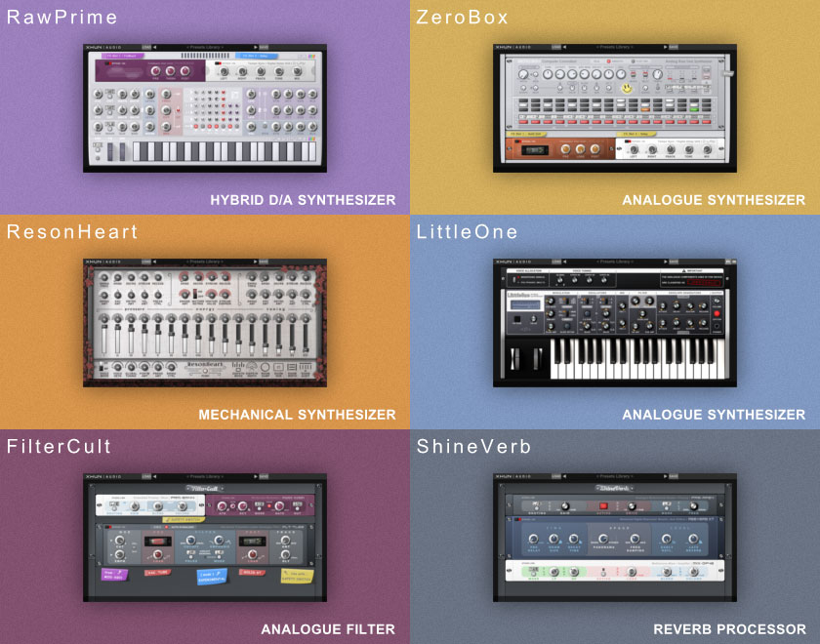Image resolution: width=820 pixels, height=644 pixels.
Task: Toggle the red switch on ShineVerb top module
Action: [x=604, y=505]
